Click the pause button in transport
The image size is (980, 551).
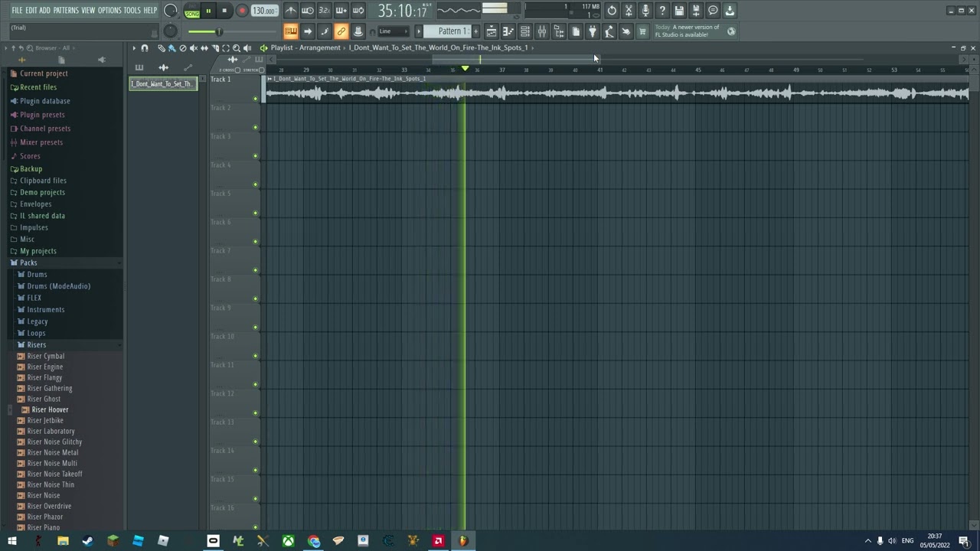click(x=208, y=11)
